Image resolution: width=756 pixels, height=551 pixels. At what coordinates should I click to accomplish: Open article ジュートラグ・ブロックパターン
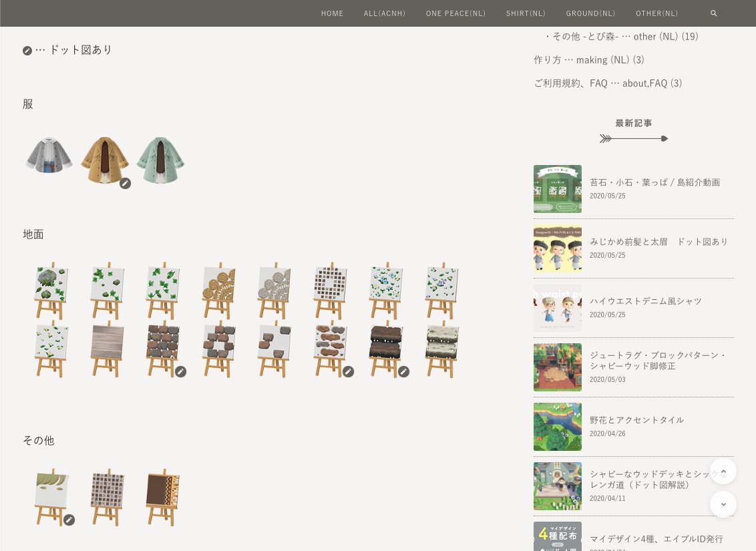657,361
